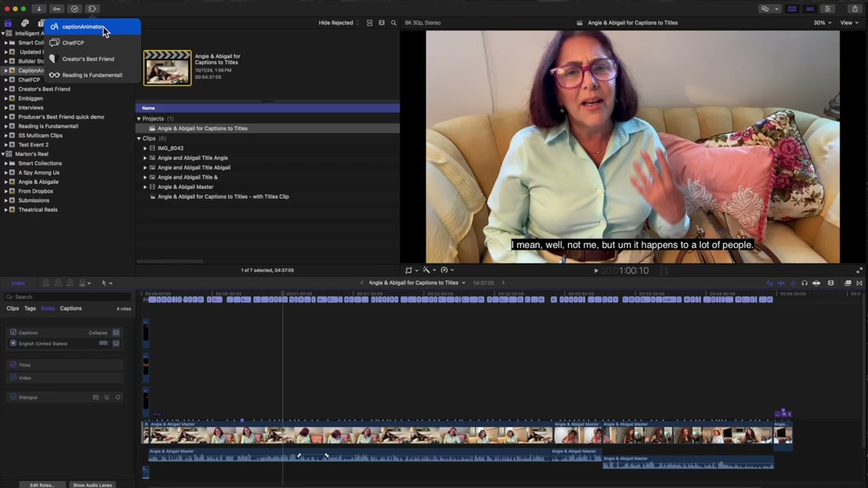Enter full screen viewer mode
Image resolution: width=868 pixels, height=488 pixels.
859,270
